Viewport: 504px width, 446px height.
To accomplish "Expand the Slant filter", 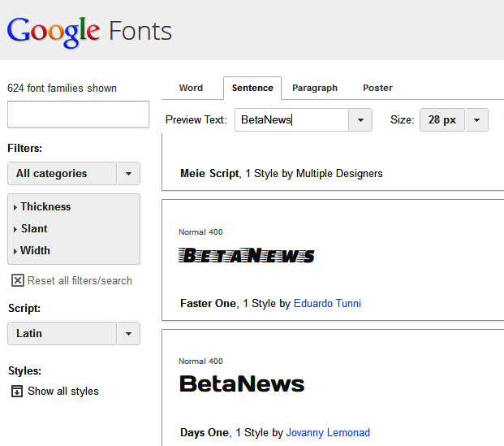I will pos(31,228).
